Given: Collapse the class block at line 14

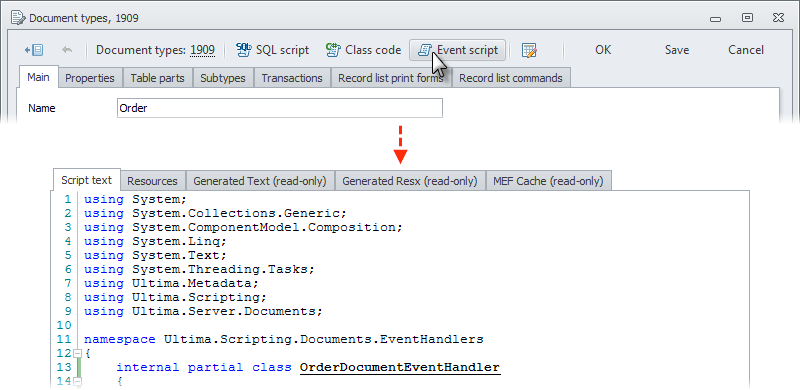Looking at the screenshot, I should pos(78,381).
